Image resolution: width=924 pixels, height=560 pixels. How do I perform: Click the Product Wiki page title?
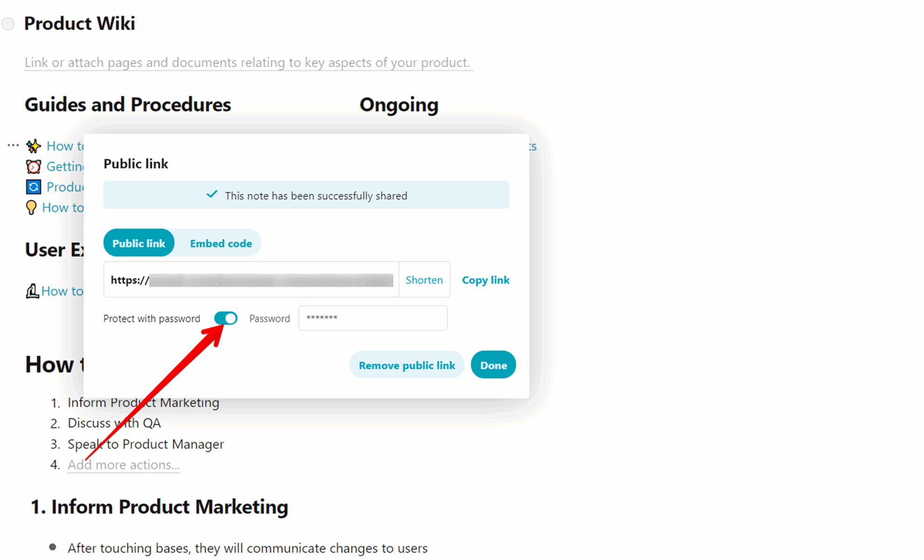coord(79,23)
